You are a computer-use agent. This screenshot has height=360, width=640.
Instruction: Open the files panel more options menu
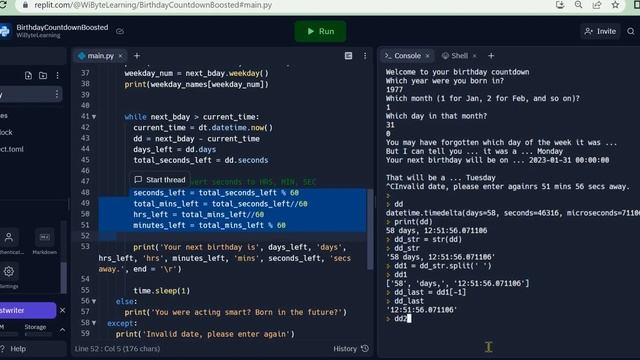58,76
